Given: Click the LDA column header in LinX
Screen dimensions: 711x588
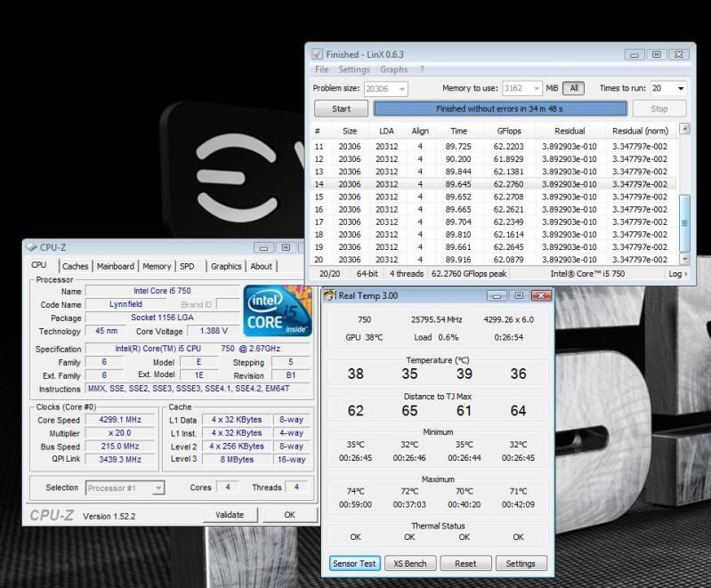Looking at the screenshot, I should pos(386,131).
